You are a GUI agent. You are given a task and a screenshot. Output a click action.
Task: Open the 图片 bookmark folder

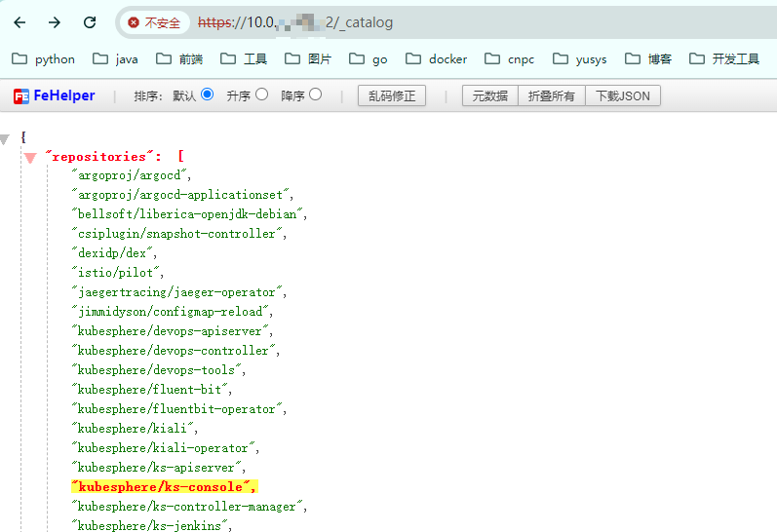pos(308,58)
